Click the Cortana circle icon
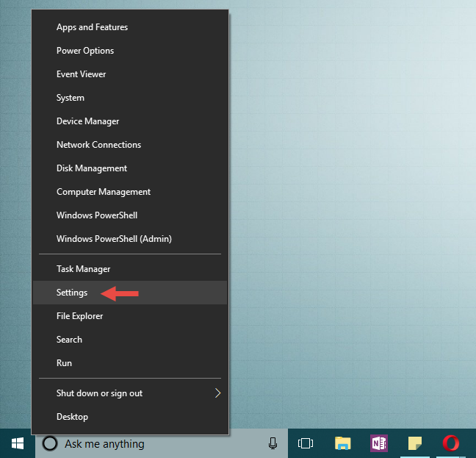 [x=51, y=443]
